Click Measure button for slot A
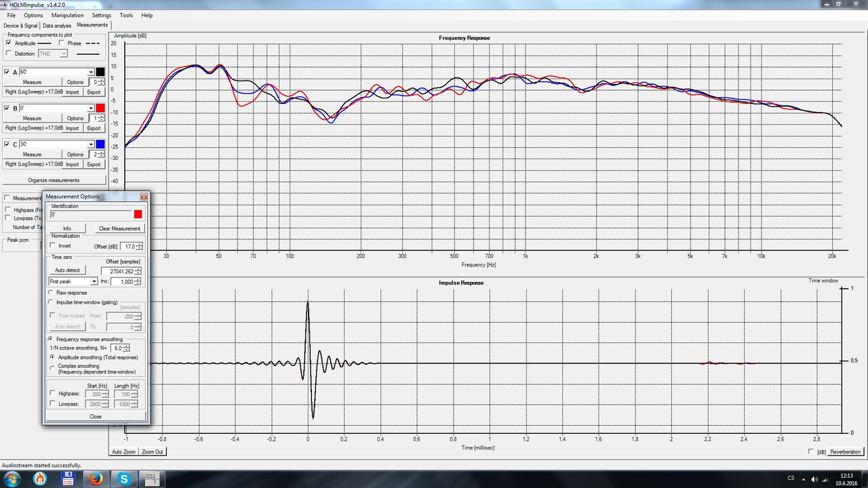 pos(32,82)
